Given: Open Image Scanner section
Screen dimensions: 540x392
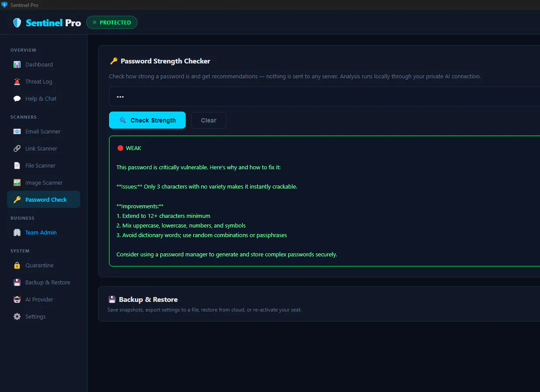Looking at the screenshot, I should (44, 183).
